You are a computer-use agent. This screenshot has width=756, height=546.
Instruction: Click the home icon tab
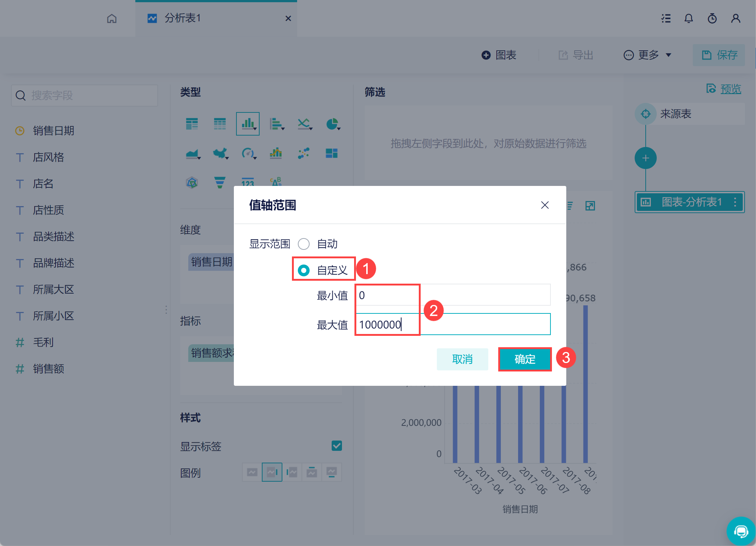pos(112,18)
